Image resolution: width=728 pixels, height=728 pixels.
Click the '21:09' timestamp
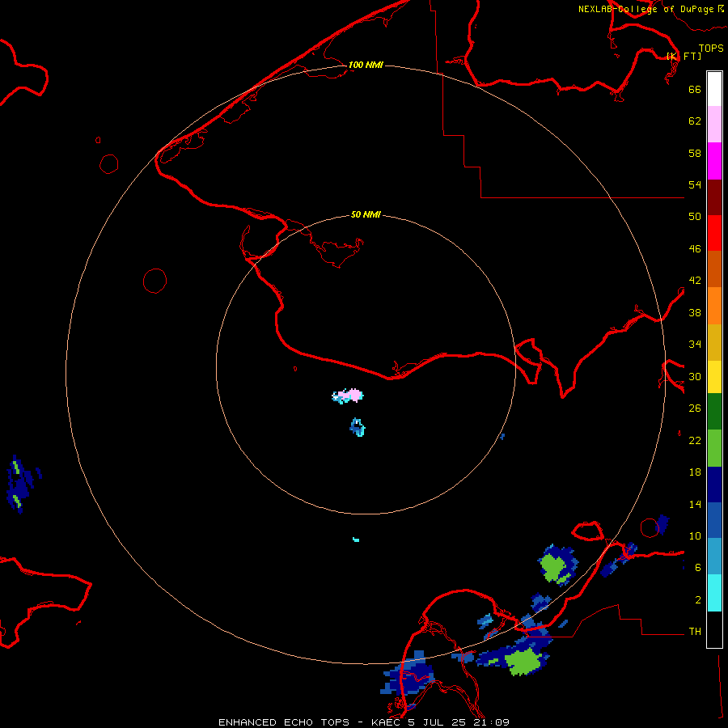[491, 722]
